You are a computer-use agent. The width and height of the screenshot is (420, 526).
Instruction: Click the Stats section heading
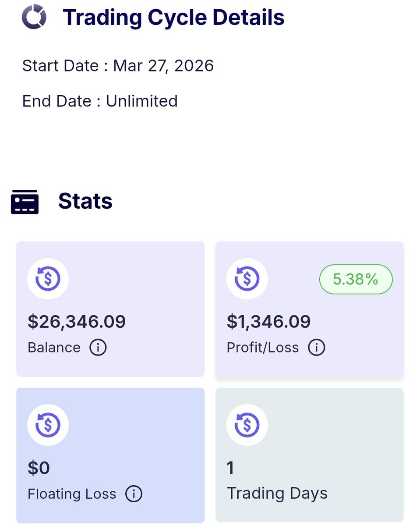(85, 202)
